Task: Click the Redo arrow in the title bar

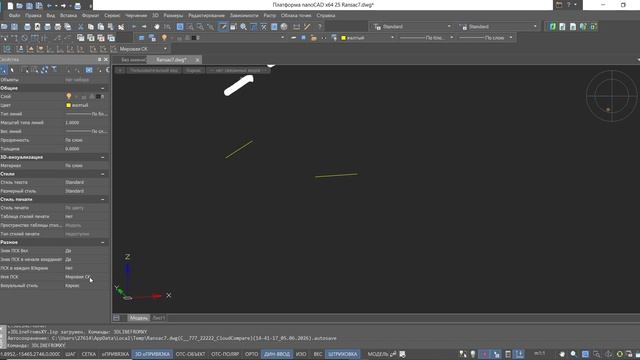Action: pos(63,6)
